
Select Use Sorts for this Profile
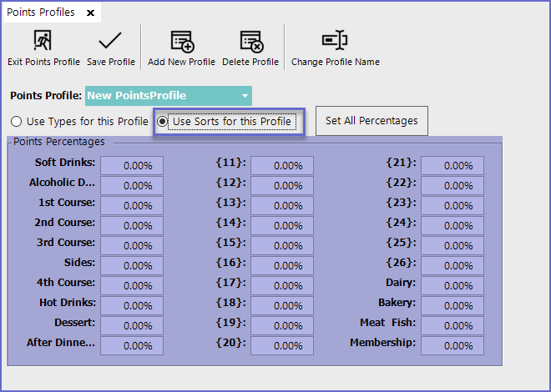[x=162, y=122]
